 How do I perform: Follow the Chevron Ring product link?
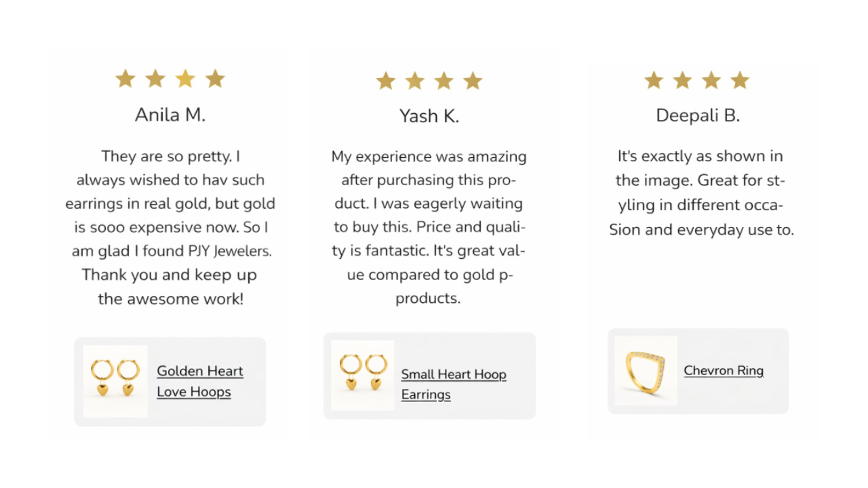click(x=723, y=371)
